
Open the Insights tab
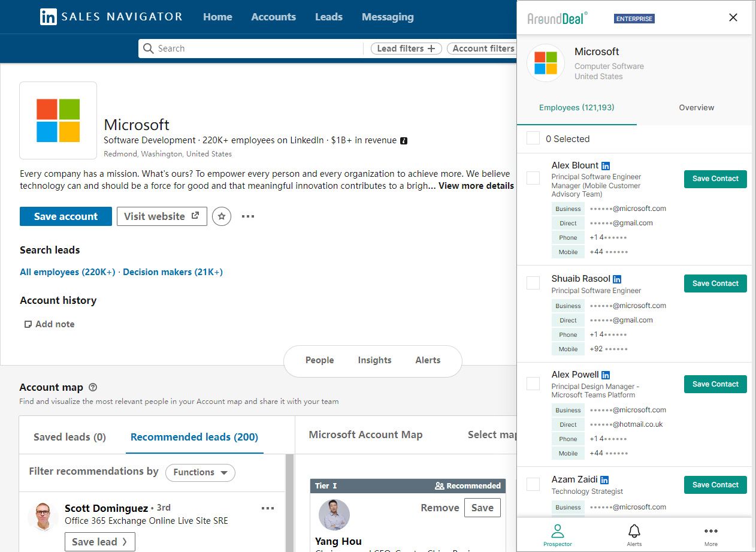click(x=374, y=360)
